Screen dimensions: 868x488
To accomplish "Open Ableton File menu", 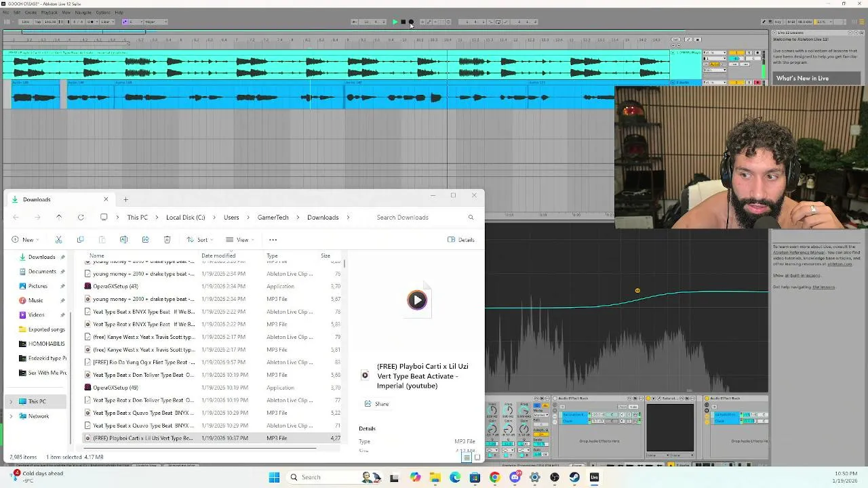I will [x=4, y=12].
